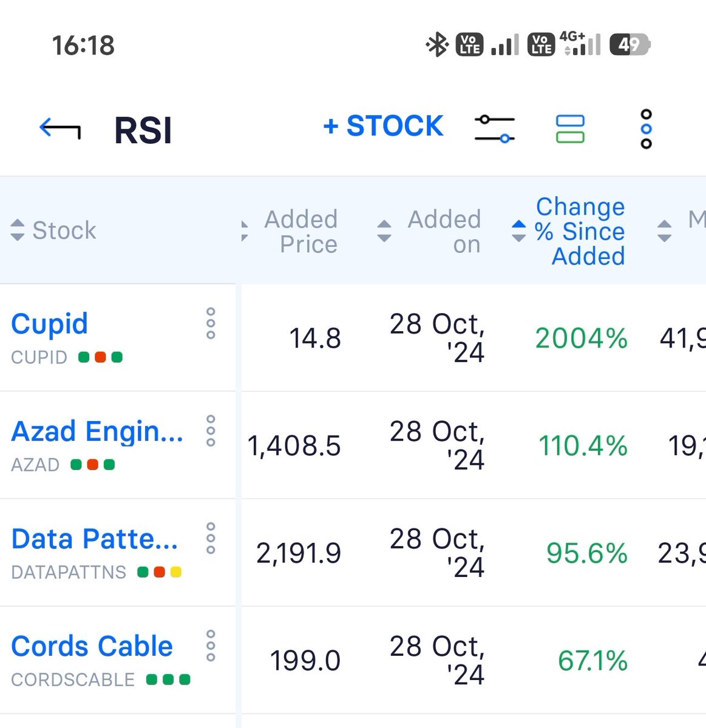Tap Cords Cable's 28 Oct, '24 date
Image resolution: width=706 pixels, height=728 pixels.
436,660
